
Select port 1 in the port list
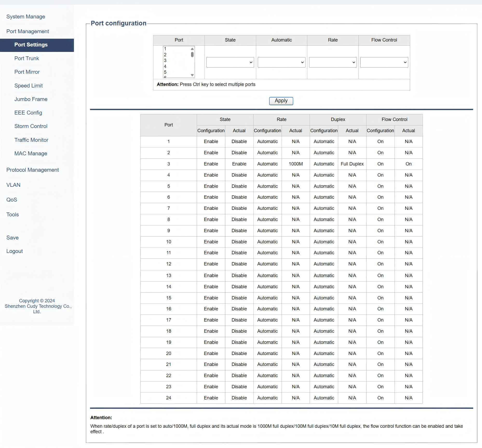176,49
